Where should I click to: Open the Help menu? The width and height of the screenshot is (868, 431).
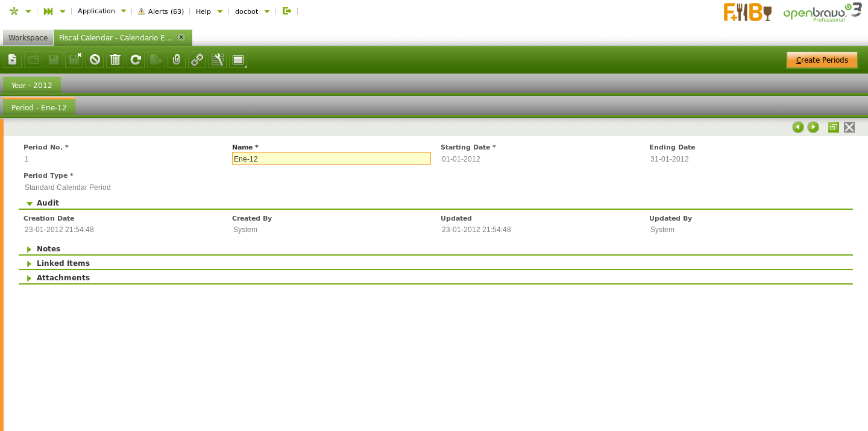[x=209, y=11]
